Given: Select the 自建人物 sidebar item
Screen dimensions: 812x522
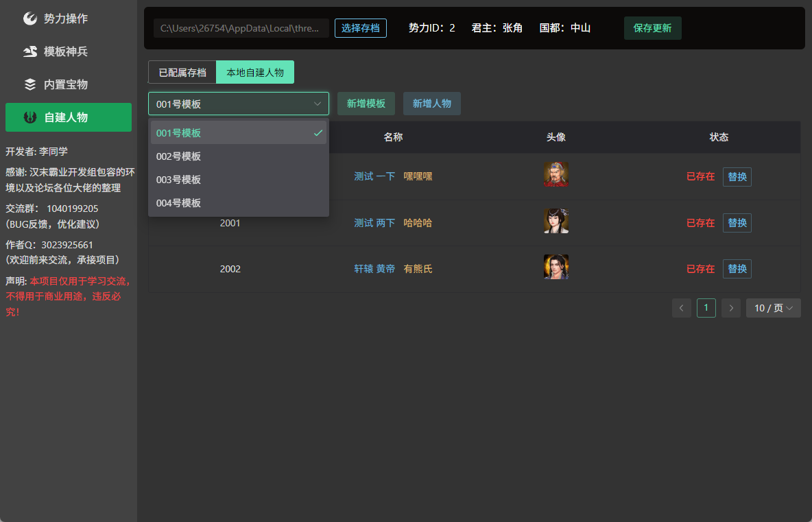Looking at the screenshot, I should 69,117.
